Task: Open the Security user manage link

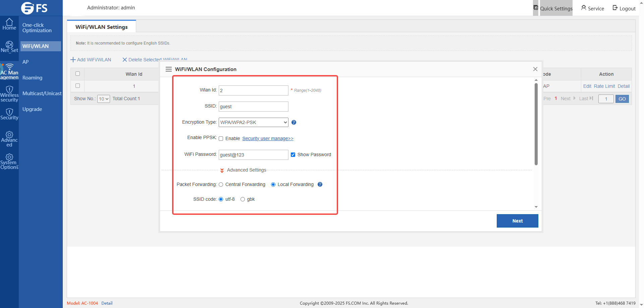Action: 267,138
